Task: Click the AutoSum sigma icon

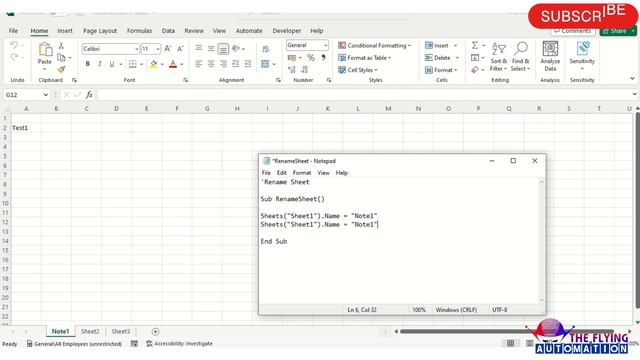Action: (475, 45)
